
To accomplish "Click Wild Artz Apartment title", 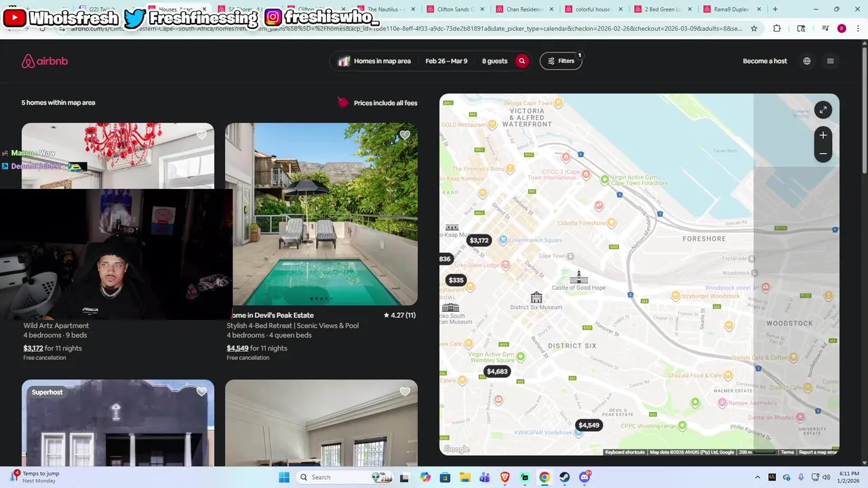I will 56,325.
